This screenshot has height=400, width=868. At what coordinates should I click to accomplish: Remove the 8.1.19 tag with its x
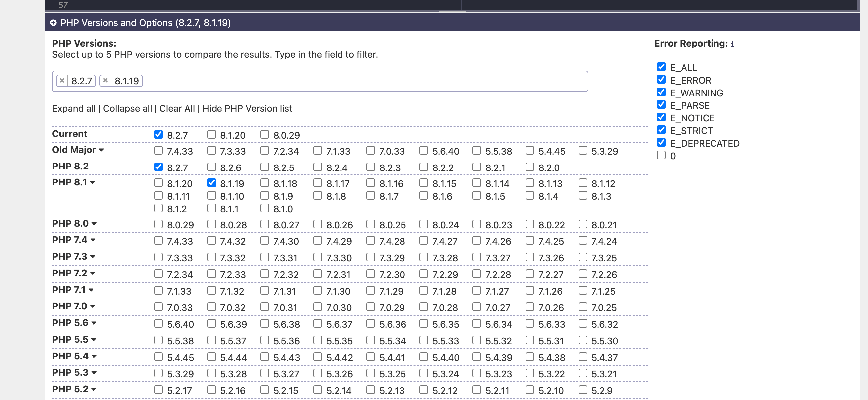tap(105, 81)
